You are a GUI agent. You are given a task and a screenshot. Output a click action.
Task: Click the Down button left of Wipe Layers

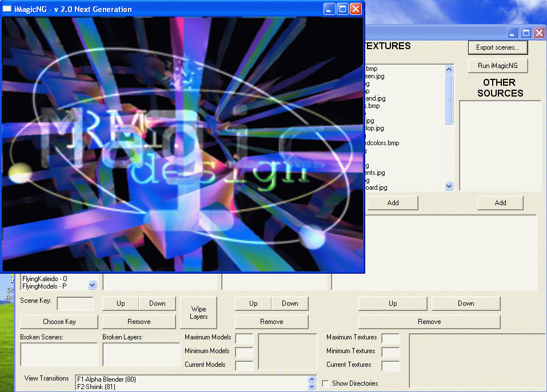pyautogui.click(x=157, y=304)
